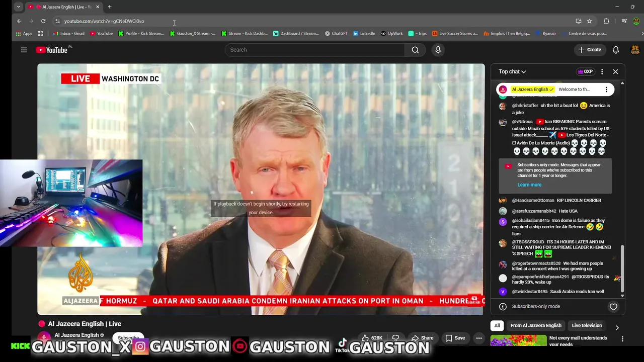Screen dimensions: 644x362
Task: Share the live video
Action: point(422,338)
